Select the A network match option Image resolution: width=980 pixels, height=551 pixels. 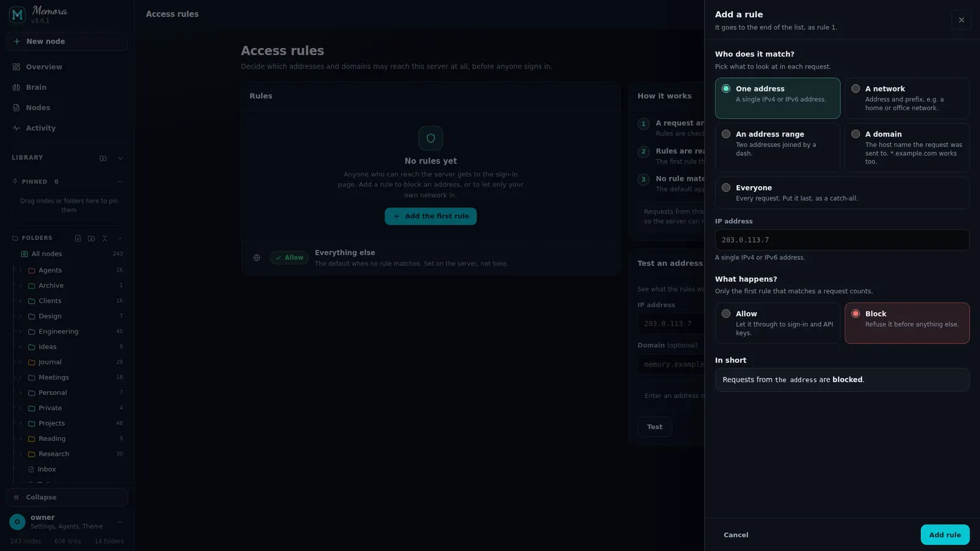click(907, 98)
